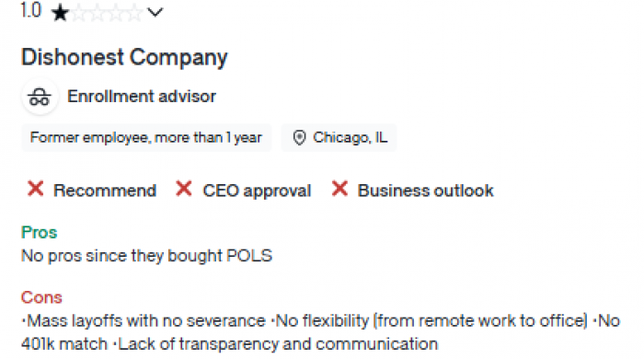Click the red X beside Recommend
This screenshot has height=359, width=644.
pos(36,189)
